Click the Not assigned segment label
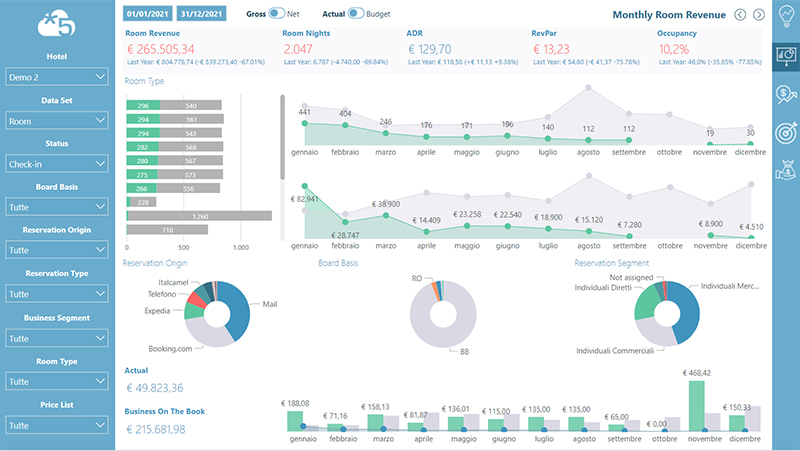800x451 pixels. click(631, 277)
